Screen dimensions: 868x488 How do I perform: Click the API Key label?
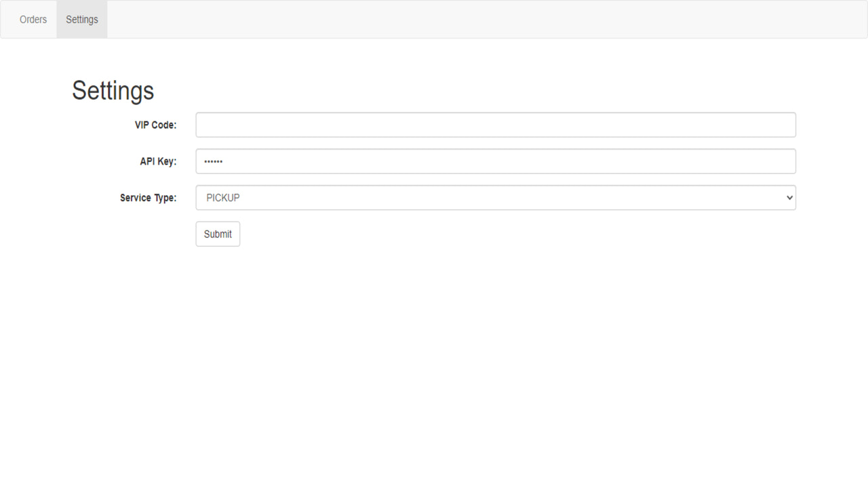click(158, 161)
